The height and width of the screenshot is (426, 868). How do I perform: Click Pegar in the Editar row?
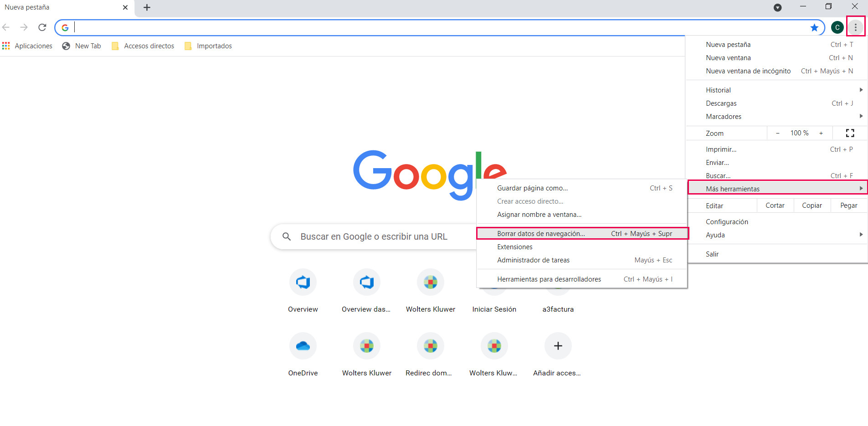pyautogui.click(x=849, y=205)
